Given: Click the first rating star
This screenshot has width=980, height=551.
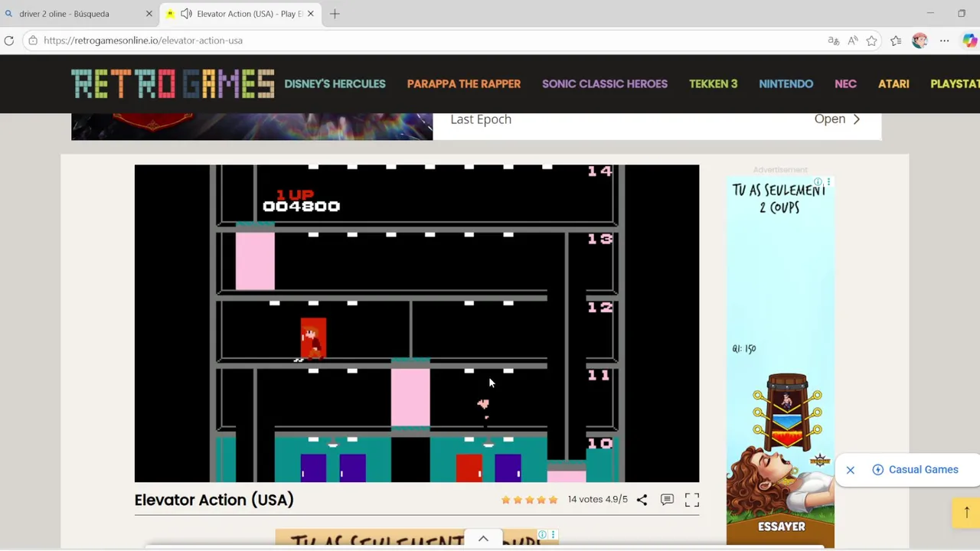Looking at the screenshot, I should tap(505, 500).
